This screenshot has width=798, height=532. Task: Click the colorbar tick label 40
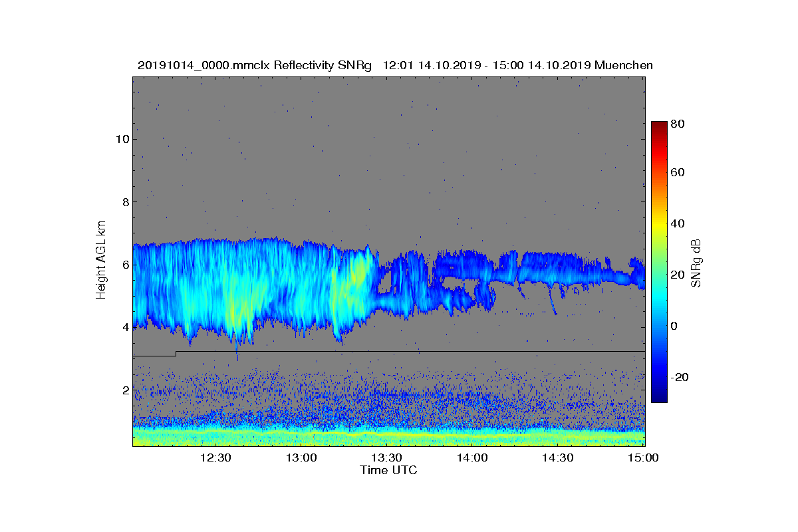pyautogui.click(x=678, y=223)
